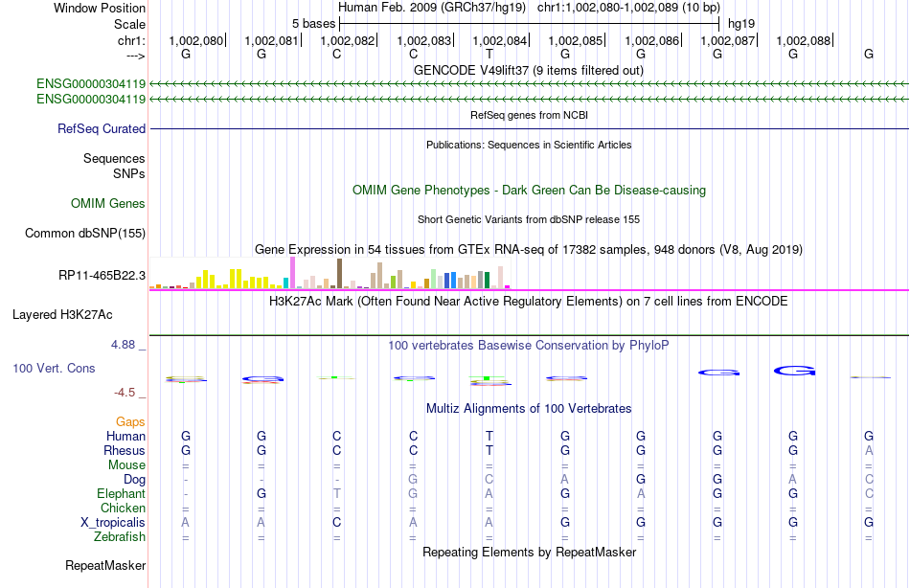Open Short Genetic Variants from dbSNP title
The width and height of the screenshot is (910, 588).
(529, 219)
